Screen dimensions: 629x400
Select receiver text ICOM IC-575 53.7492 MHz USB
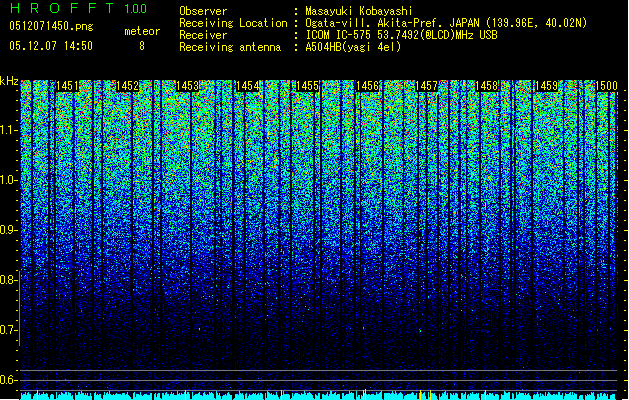(401, 35)
